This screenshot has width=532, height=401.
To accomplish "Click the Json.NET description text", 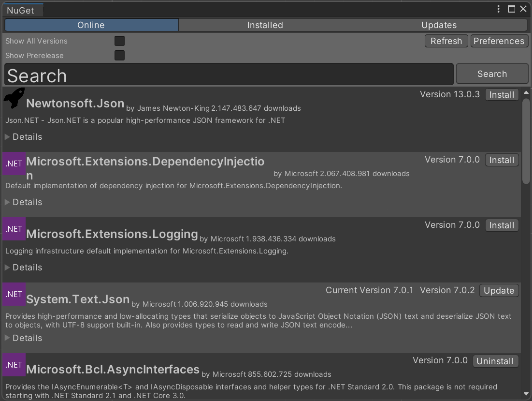I will (x=145, y=120).
